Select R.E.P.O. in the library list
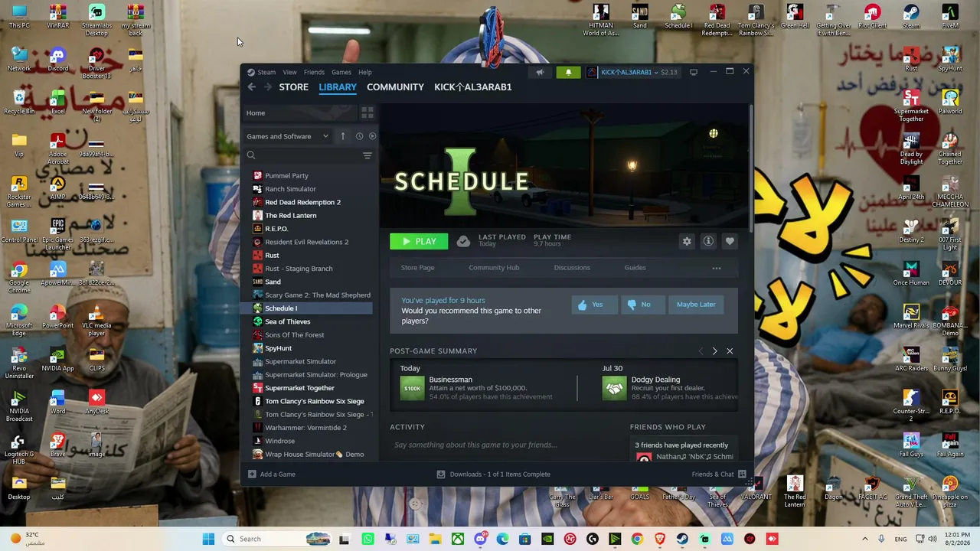The width and height of the screenshot is (980, 551). [x=276, y=229]
